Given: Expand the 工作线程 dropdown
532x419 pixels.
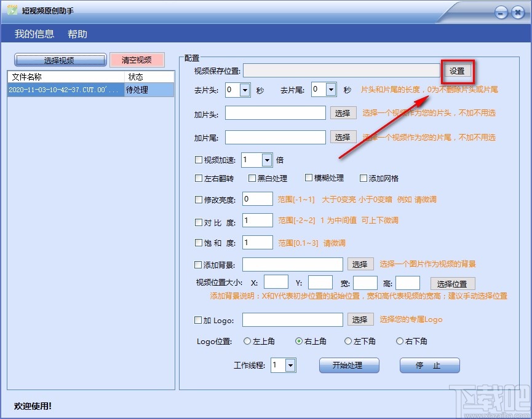Looking at the screenshot, I should 290,365.
